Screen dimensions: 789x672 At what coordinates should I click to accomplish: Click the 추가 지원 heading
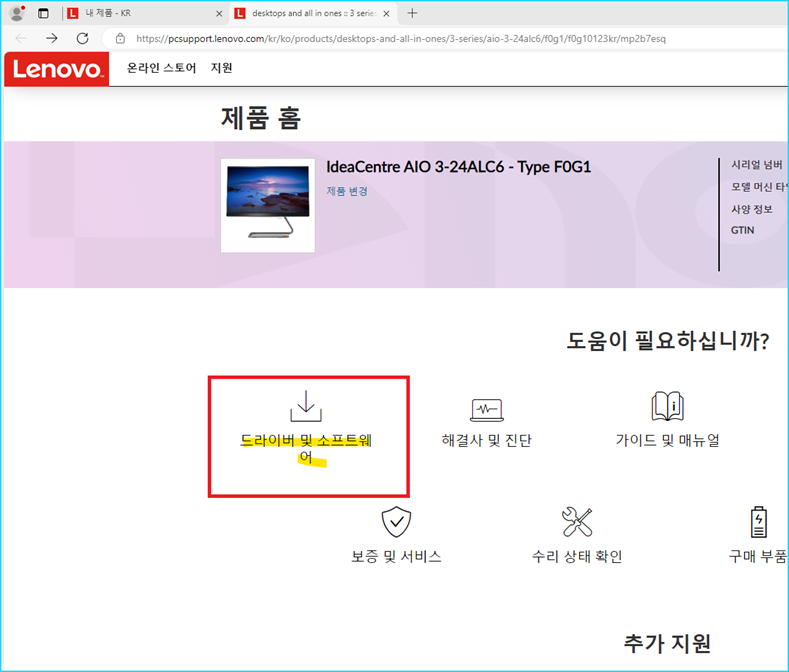coord(667,643)
